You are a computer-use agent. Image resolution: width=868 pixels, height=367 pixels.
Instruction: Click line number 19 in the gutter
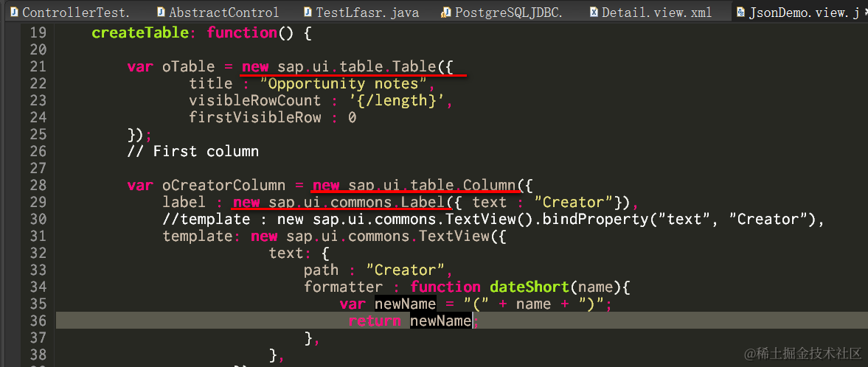pyautogui.click(x=38, y=33)
